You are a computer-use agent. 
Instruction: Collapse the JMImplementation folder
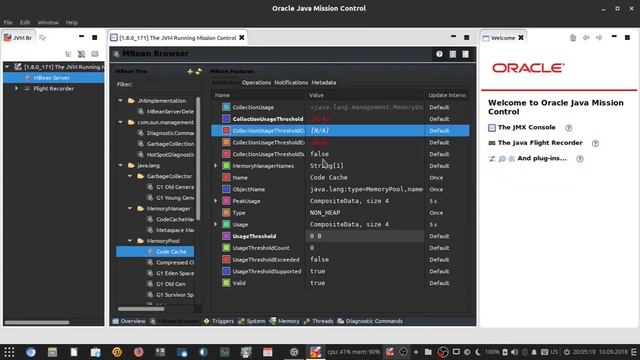(120, 100)
